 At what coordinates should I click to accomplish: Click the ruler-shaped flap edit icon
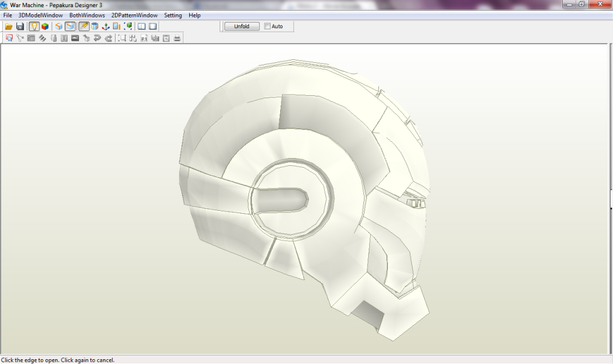point(31,38)
